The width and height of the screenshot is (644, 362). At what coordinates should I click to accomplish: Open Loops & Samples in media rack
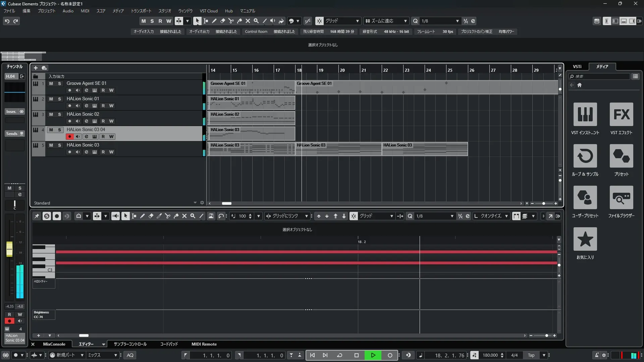tap(585, 156)
